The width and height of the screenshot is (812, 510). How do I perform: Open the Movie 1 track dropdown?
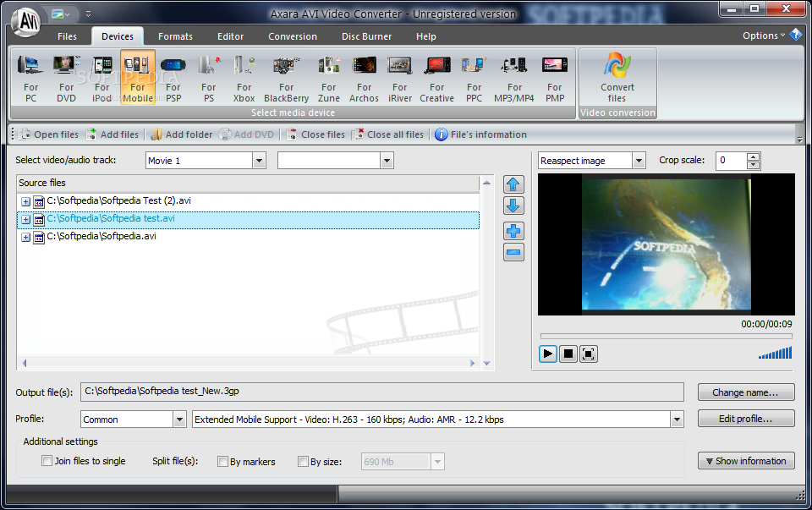(259, 161)
